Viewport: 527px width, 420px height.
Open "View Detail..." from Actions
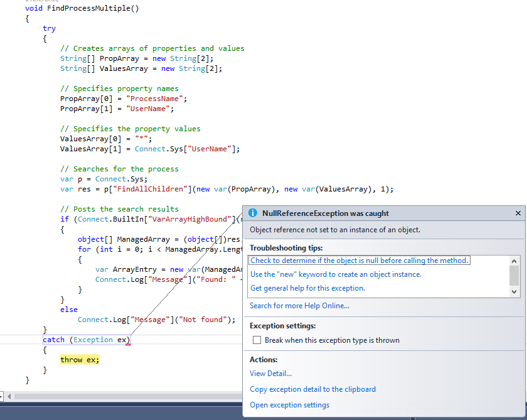tap(270, 374)
